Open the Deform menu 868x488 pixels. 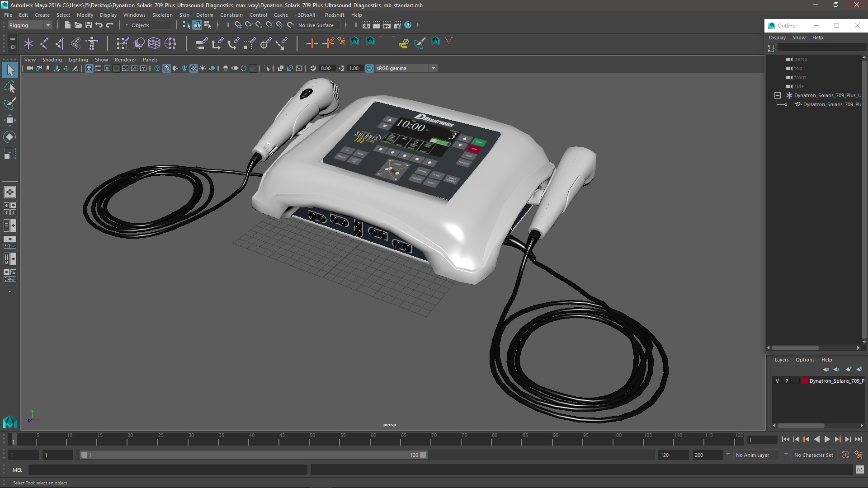(x=204, y=15)
